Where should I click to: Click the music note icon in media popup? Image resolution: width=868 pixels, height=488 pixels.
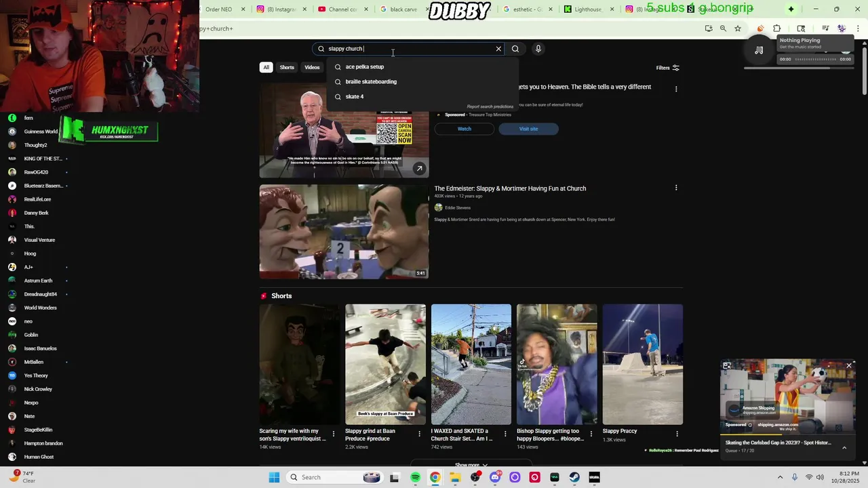759,50
